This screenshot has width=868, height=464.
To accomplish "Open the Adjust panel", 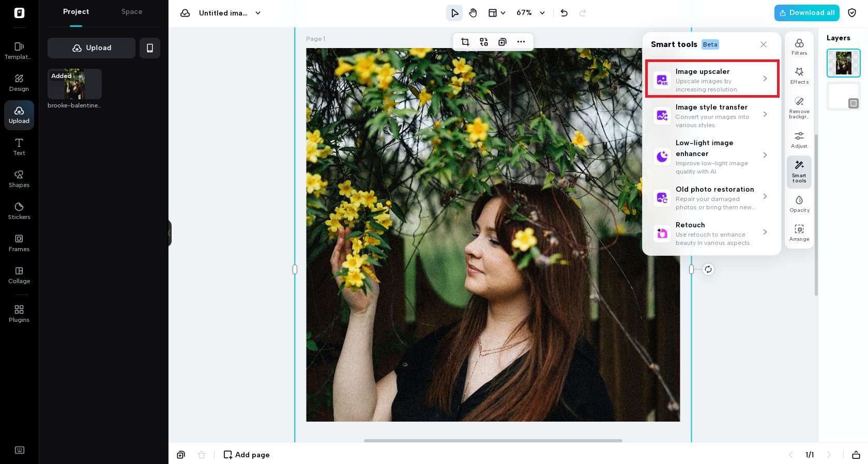I will tap(799, 140).
